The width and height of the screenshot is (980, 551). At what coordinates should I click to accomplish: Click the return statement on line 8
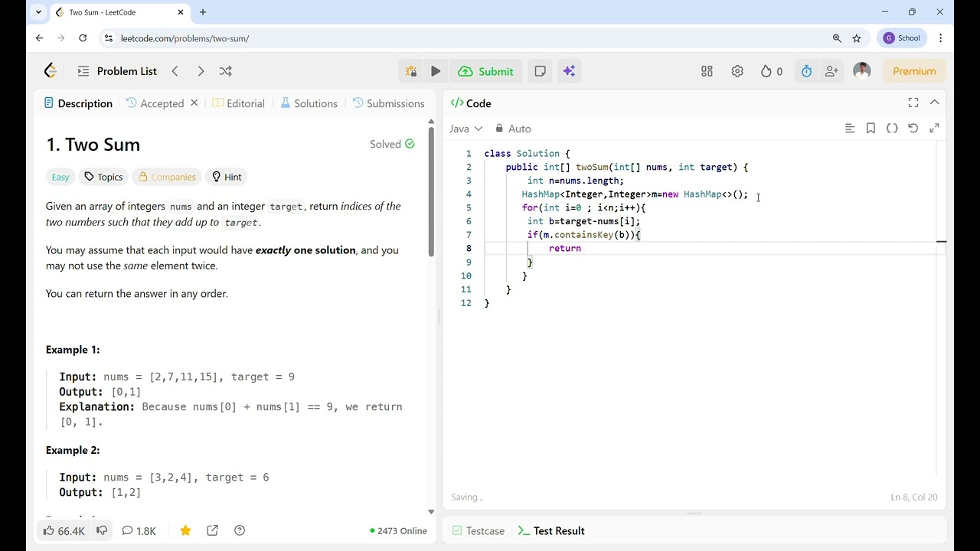coord(565,249)
